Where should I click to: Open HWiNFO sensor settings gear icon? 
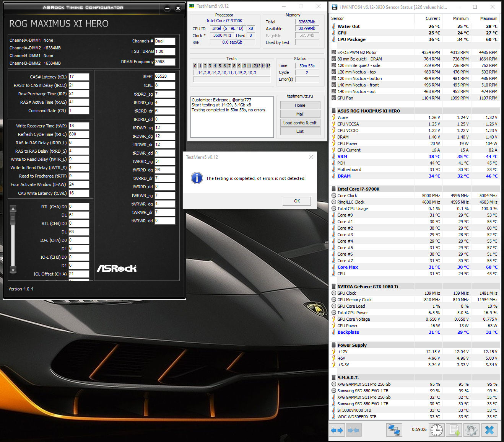click(471, 430)
